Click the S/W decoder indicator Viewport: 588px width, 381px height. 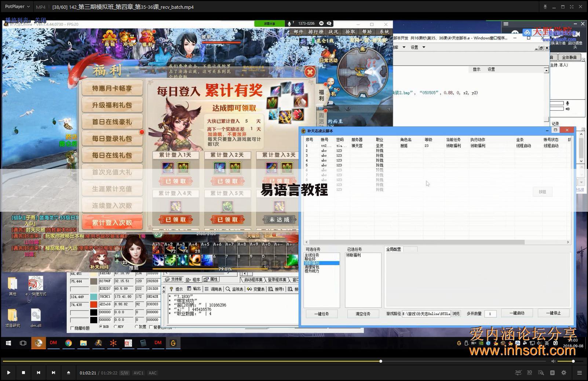point(124,373)
